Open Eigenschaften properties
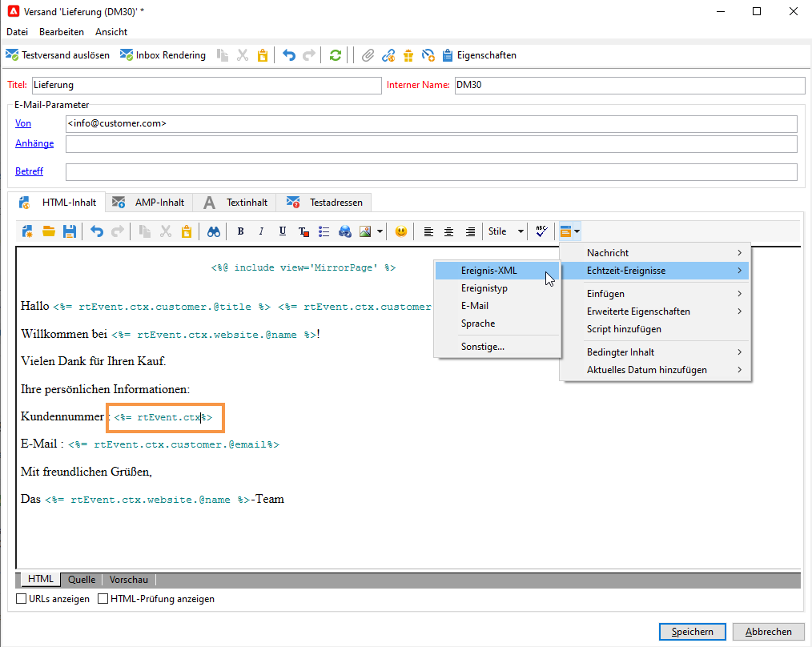The image size is (812, 647). [480, 55]
